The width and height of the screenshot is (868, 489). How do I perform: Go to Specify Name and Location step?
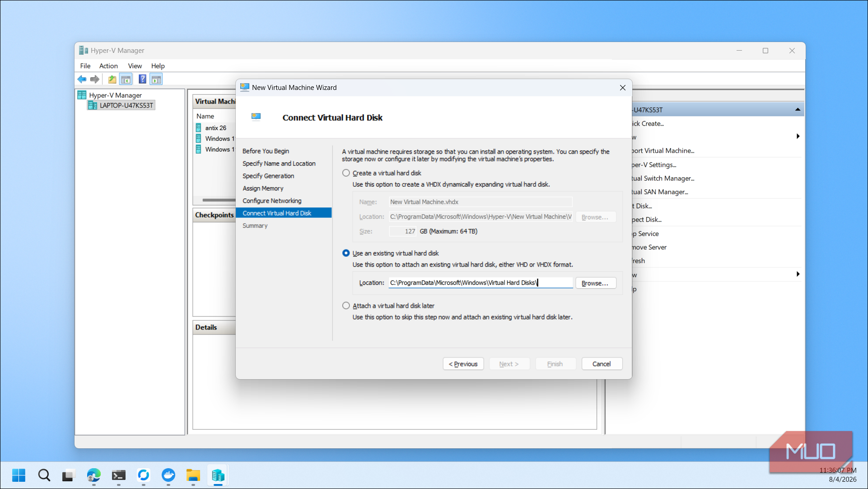point(279,164)
